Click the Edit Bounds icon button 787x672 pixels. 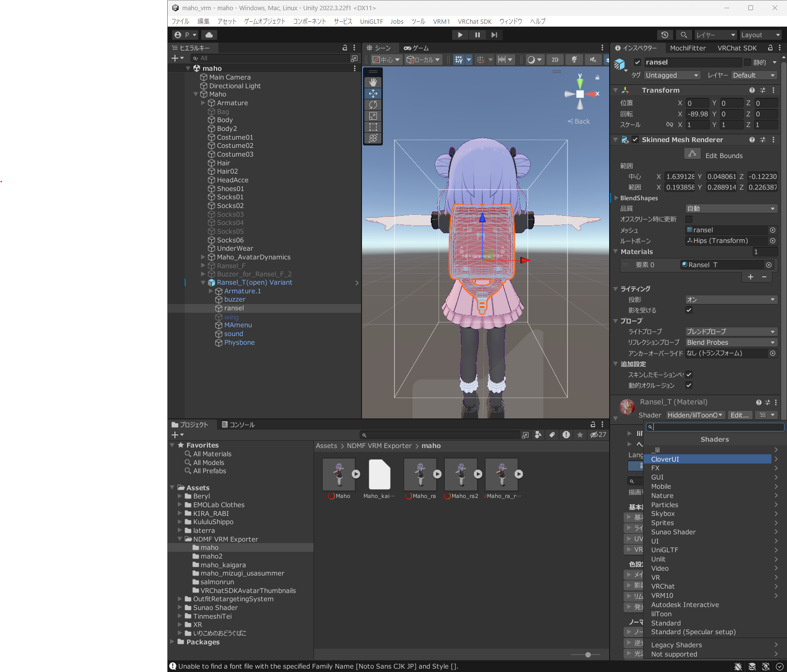(x=693, y=154)
